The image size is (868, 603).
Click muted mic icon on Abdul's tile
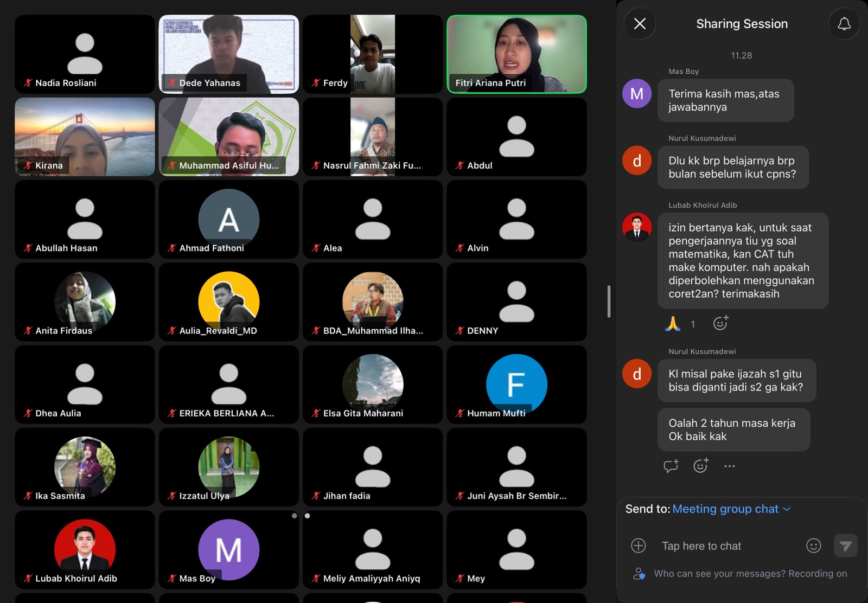point(460,165)
